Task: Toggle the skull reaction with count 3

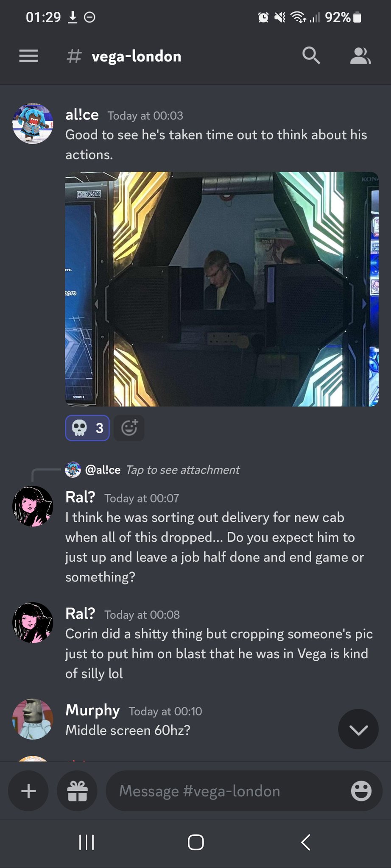Action: pos(87,428)
